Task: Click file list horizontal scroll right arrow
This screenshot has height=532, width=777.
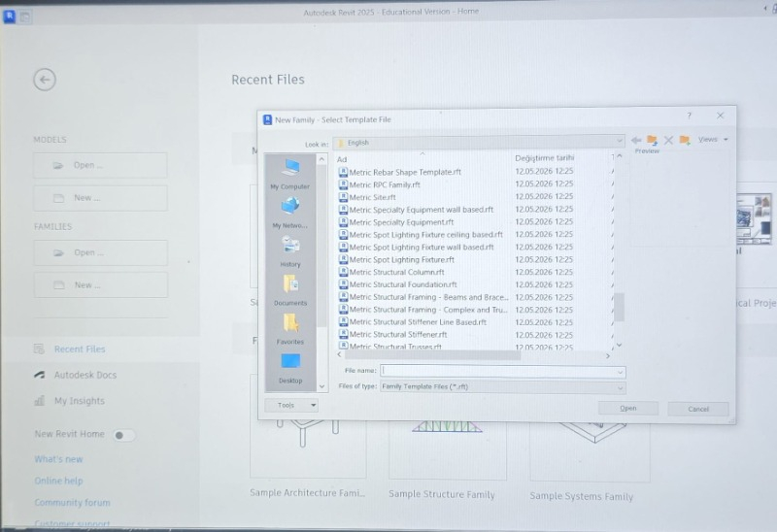Action: coord(608,355)
